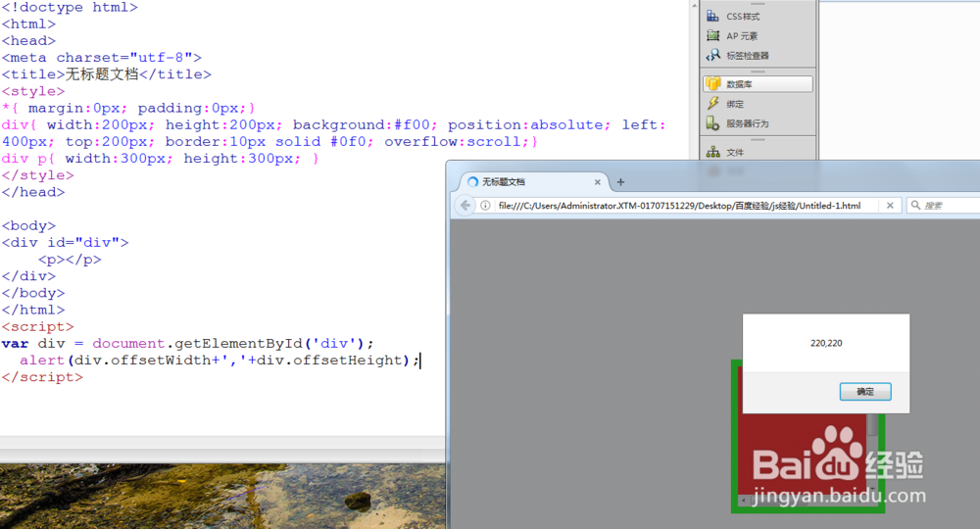980x529 pixels.
Task: Click the site information icon in address bar
Action: click(x=485, y=206)
